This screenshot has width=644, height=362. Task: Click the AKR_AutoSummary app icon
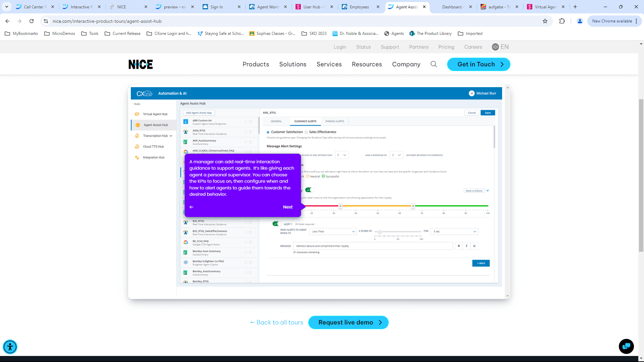(185, 142)
